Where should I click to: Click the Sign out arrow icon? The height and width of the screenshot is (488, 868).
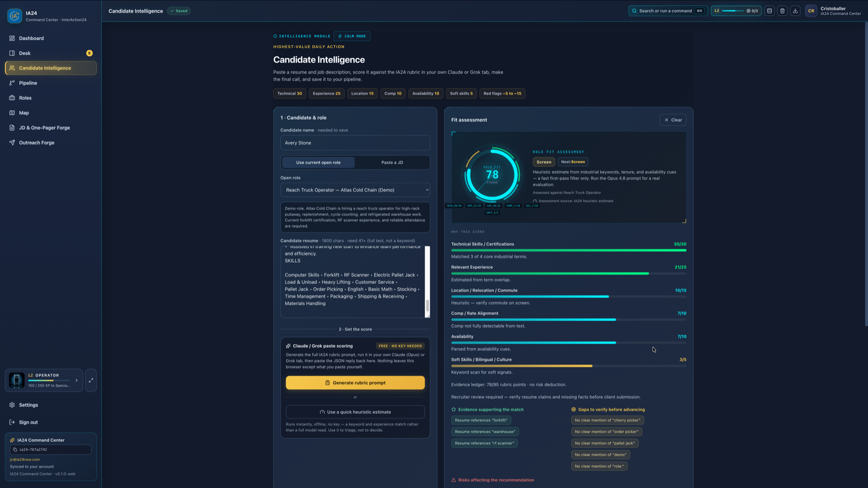pos(12,422)
